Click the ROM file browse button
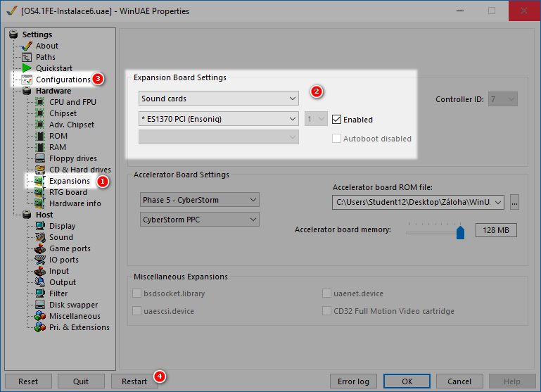Viewport: 541px width, 392px height. pyautogui.click(x=515, y=203)
